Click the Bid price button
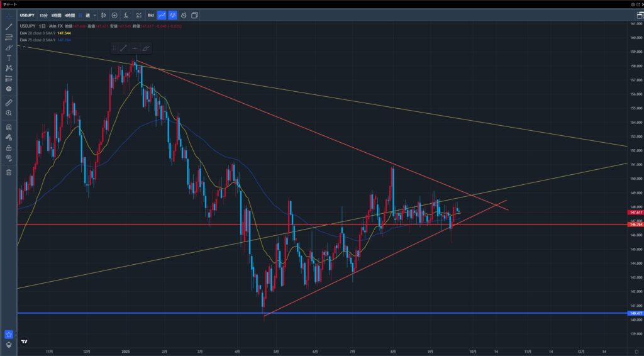Screen dimensions: 644x356 click(151, 14)
